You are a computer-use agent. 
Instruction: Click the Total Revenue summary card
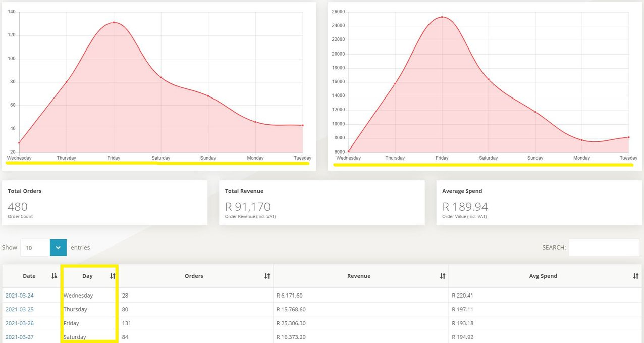pyautogui.click(x=322, y=203)
